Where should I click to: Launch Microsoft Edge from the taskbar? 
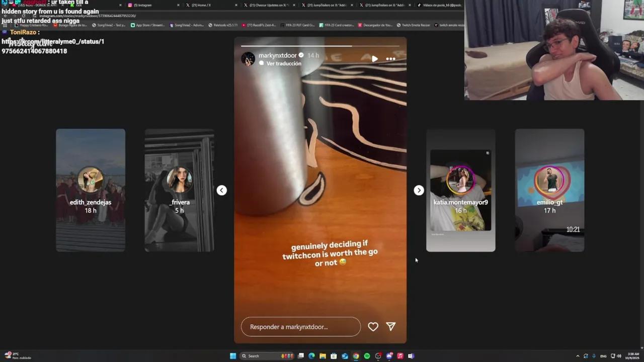tap(312, 356)
